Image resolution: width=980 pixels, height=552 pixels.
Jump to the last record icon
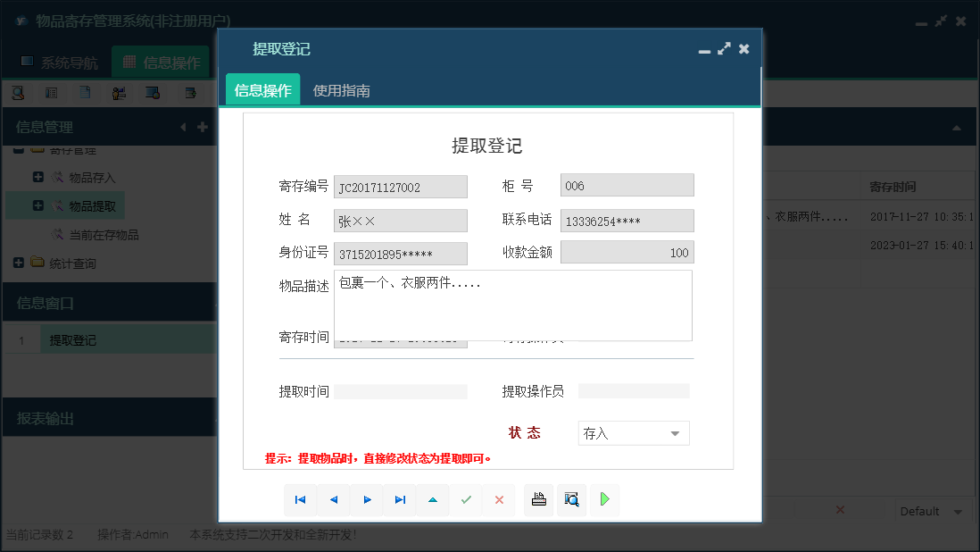pos(400,500)
